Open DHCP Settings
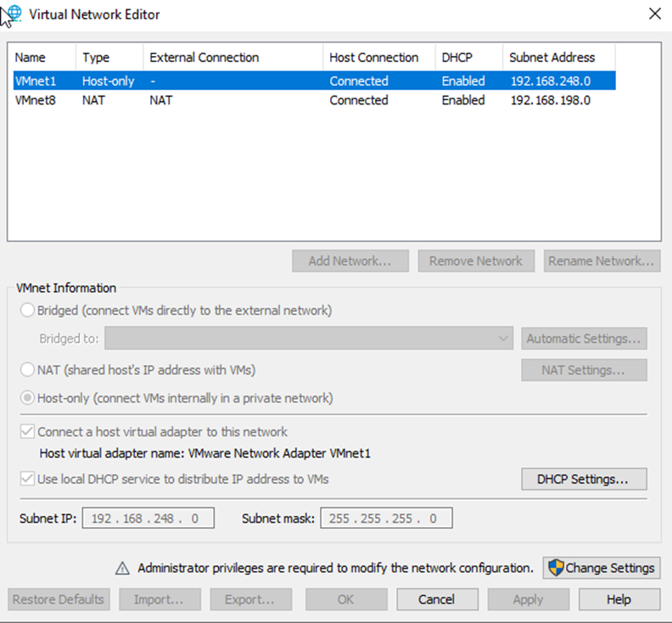672x623 pixels. pyautogui.click(x=584, y=479)
